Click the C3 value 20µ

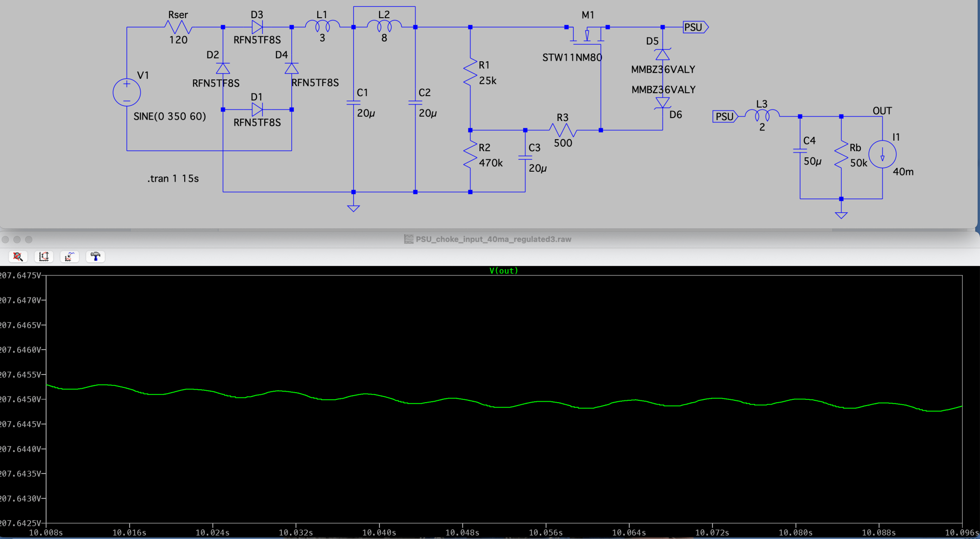point(538,168)
